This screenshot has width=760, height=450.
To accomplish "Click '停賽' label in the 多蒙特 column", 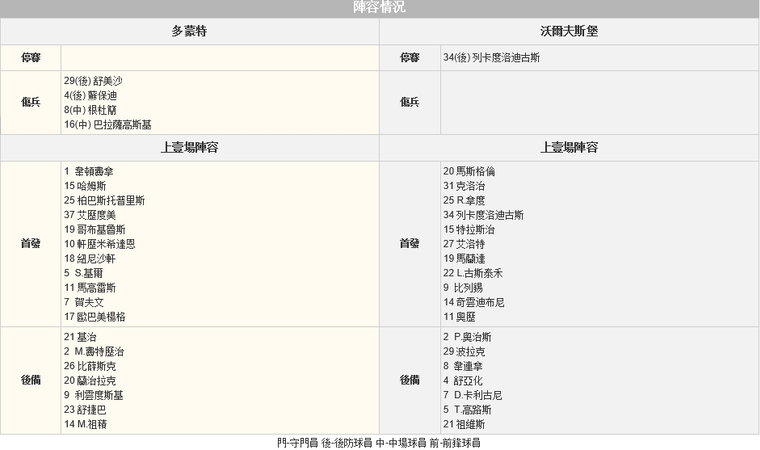I will 31,58.
